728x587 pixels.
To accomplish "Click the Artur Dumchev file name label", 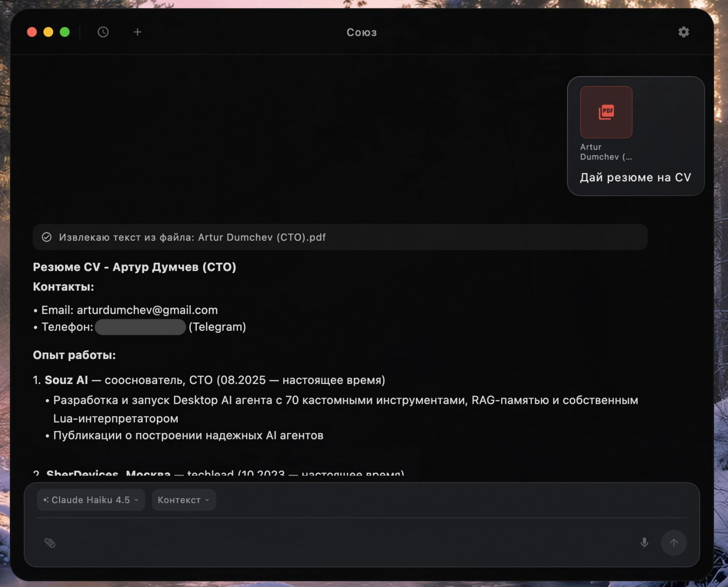I will tap(606, 152).
